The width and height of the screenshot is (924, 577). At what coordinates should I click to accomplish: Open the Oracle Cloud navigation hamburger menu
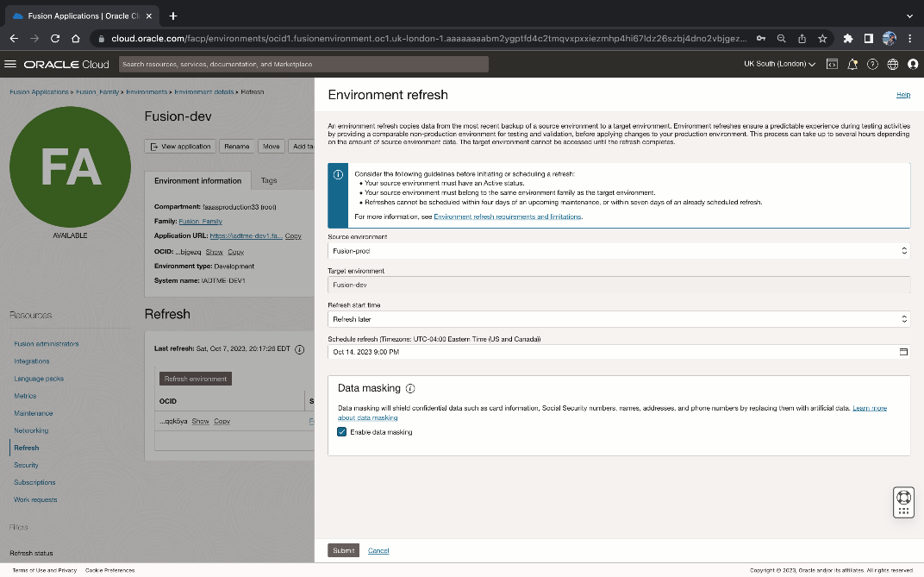[10, 64]
